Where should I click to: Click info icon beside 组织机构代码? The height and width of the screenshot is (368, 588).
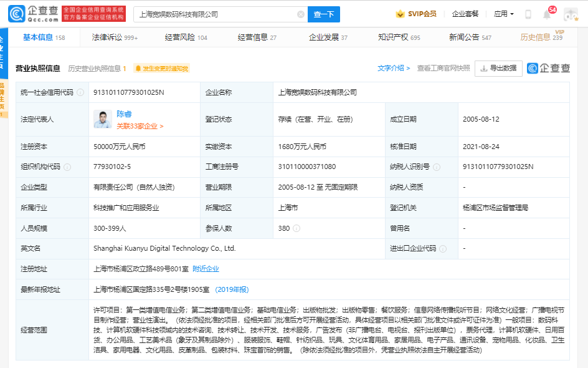point(67,167)
